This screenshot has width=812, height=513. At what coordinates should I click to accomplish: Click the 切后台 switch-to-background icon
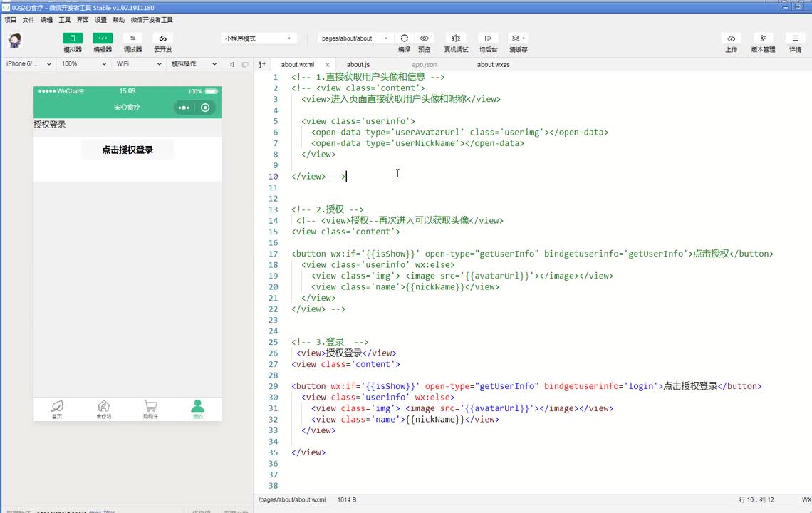click(x=487, y=38)
